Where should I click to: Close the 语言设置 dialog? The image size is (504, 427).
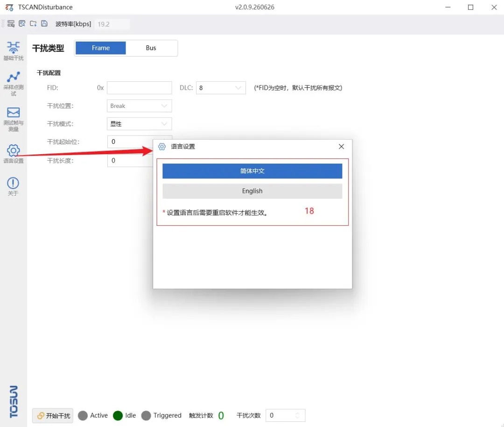tap(341, 147)
